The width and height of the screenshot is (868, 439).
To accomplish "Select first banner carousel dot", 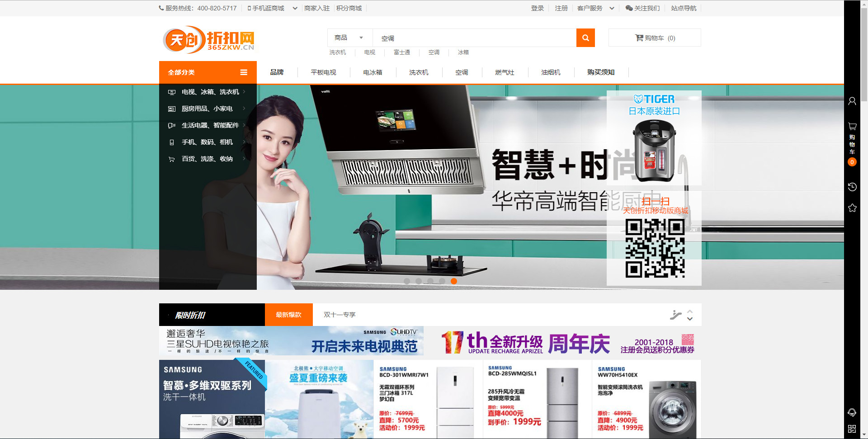I will 407,281.
